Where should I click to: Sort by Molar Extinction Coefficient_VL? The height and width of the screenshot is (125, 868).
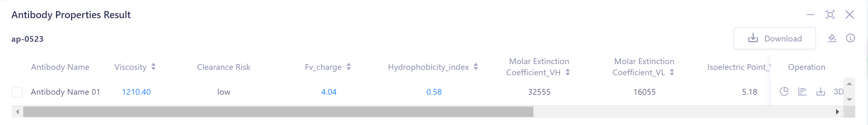point(672,72)
